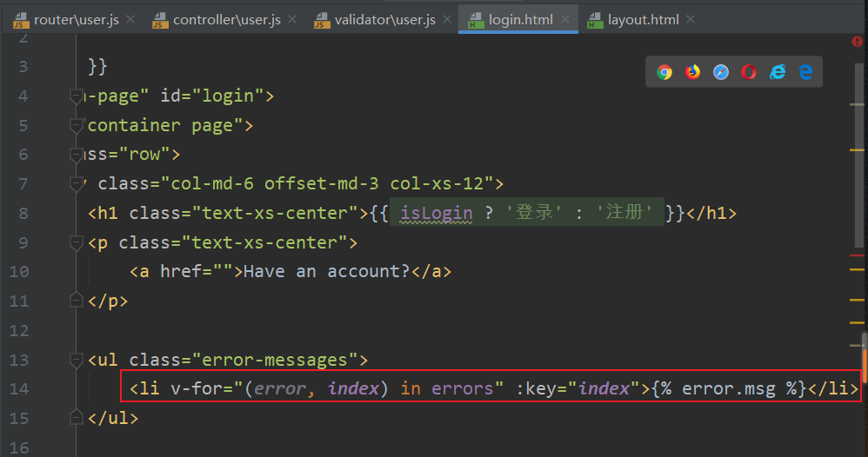The height and width of the screenshot is (457, 868).
Task: Open page in Opera browser
Action: coord(749,72)
